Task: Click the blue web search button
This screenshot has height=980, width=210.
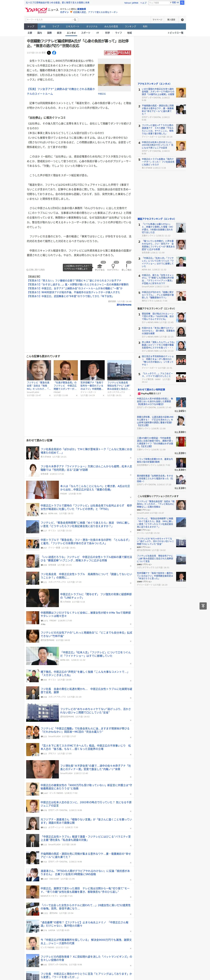Action: click(183, 3)
